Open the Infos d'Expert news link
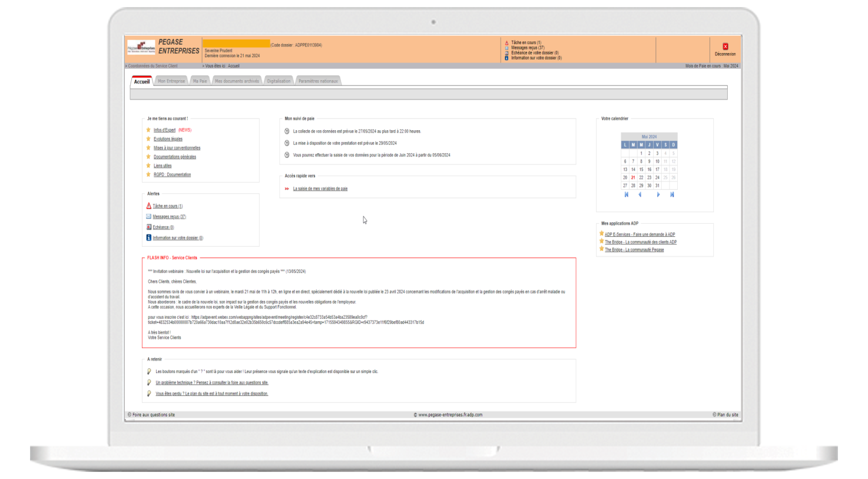 point(164,130)
